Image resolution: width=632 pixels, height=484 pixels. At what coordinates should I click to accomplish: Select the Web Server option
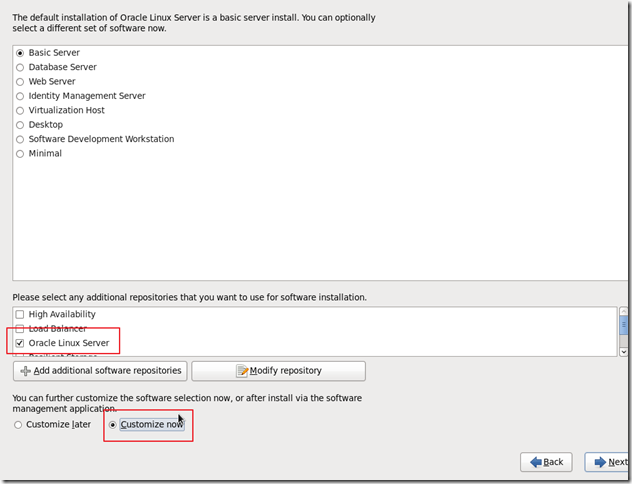pos(20,82)
